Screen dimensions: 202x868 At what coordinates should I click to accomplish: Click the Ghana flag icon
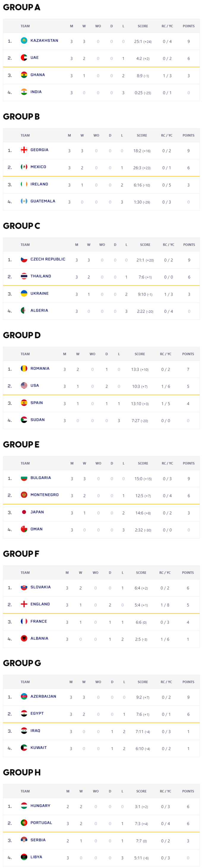(x=24, y=75)
